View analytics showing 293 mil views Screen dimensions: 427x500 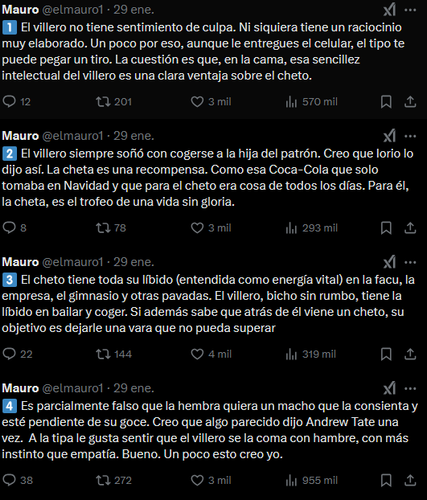pos(311,228)
